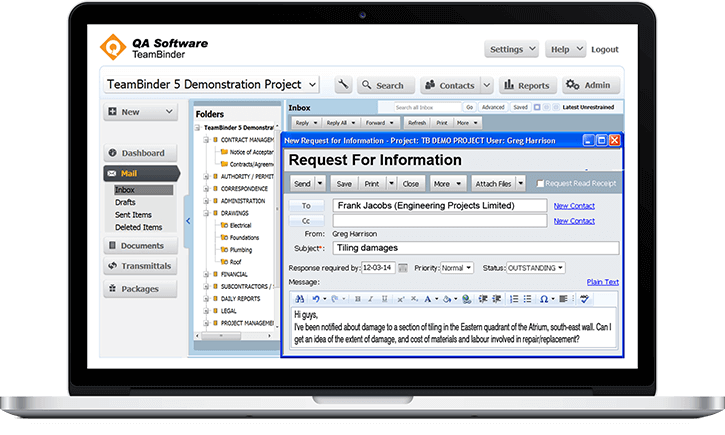Viewport: 725px width, 435px height.
Task: Enable Request Read Receipt checkbox
Action: [x=541, y=184]
